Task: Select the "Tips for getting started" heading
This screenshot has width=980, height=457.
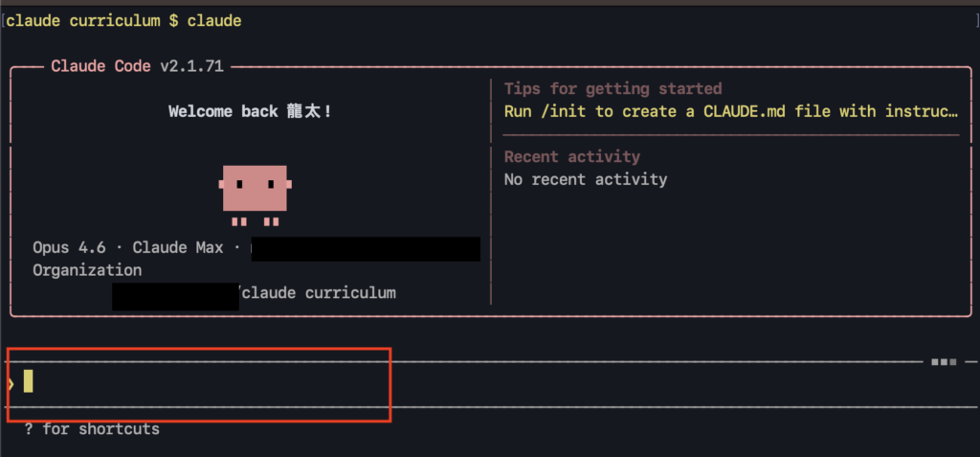Action: pyautogui.click(x=612, y=88)
